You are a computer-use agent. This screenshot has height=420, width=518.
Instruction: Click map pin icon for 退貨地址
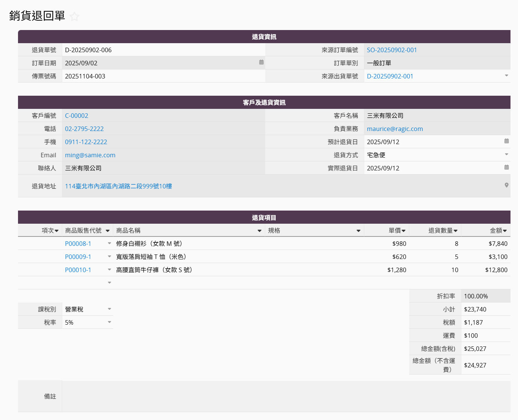click(506, 185)
